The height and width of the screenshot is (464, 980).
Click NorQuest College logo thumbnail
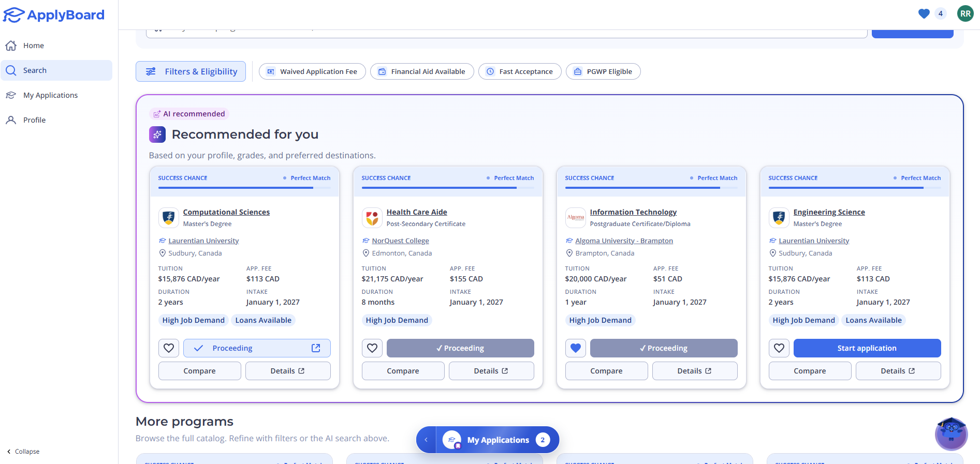(372, 218)
